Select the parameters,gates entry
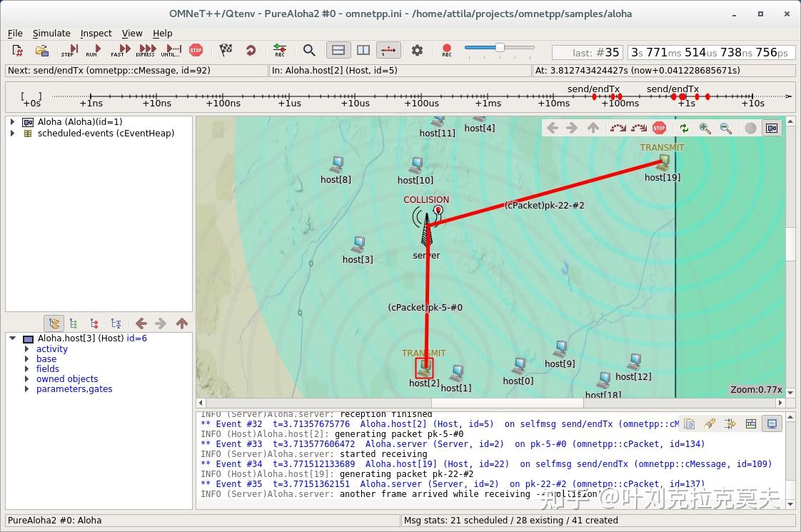Image resolution: width=801 pixels, height=532 pixels. [x=74, y=389]
